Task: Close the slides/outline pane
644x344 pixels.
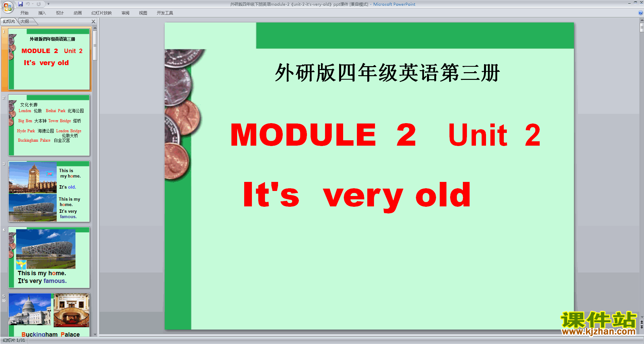Action: 94,21
